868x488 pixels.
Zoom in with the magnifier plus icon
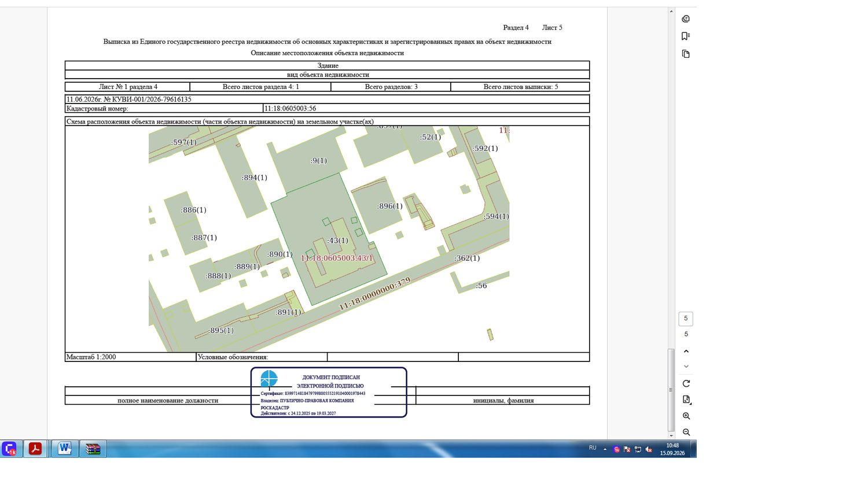pyautogui.click(x=686, y=416)
